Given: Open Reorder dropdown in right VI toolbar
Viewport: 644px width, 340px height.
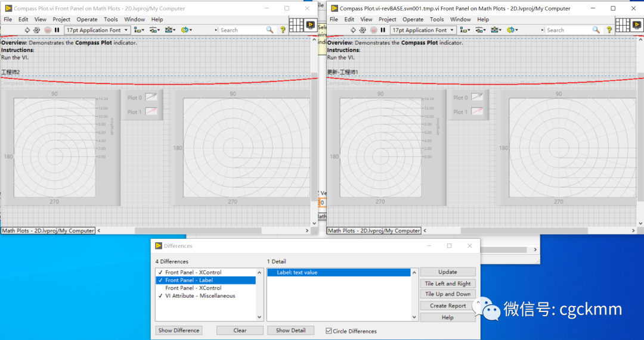Looking at the screenshot, I should (512, 30).
